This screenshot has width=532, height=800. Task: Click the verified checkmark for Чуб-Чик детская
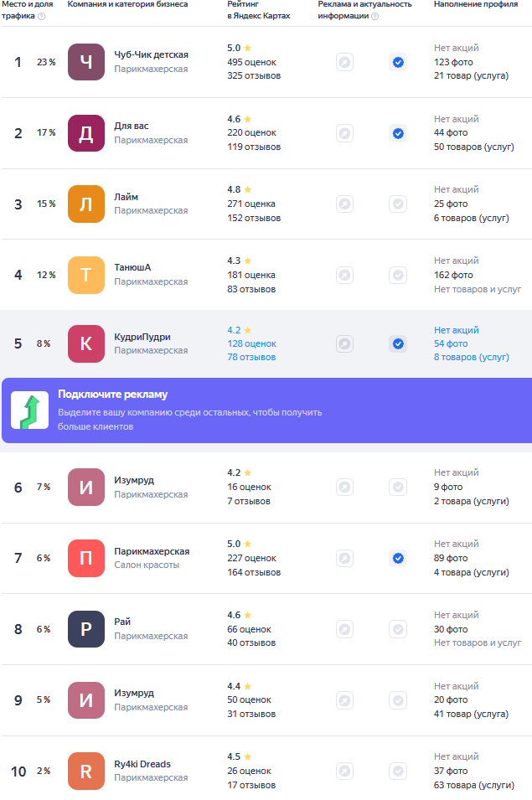398,62
